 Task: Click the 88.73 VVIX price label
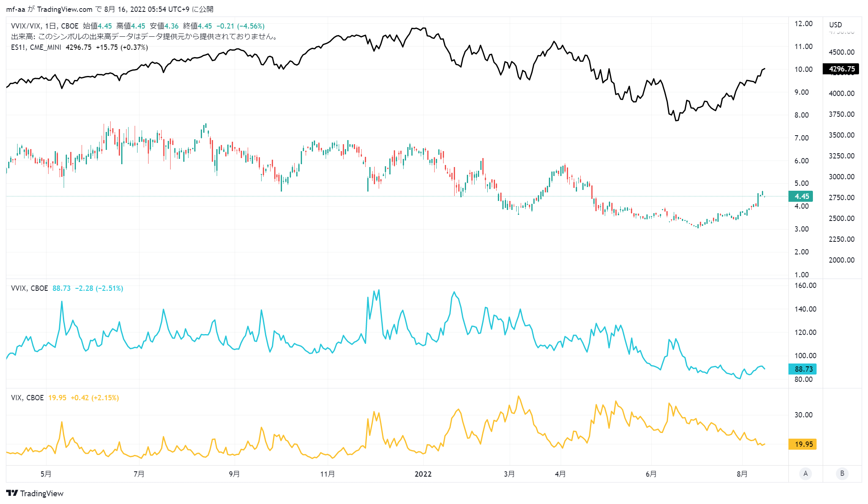pos(803,369)
